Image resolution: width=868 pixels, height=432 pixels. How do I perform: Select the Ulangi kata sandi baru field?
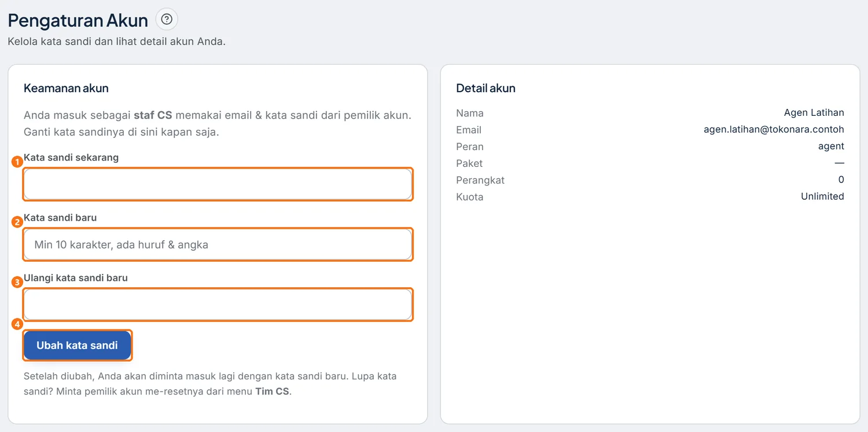click(x=218, y=305)
